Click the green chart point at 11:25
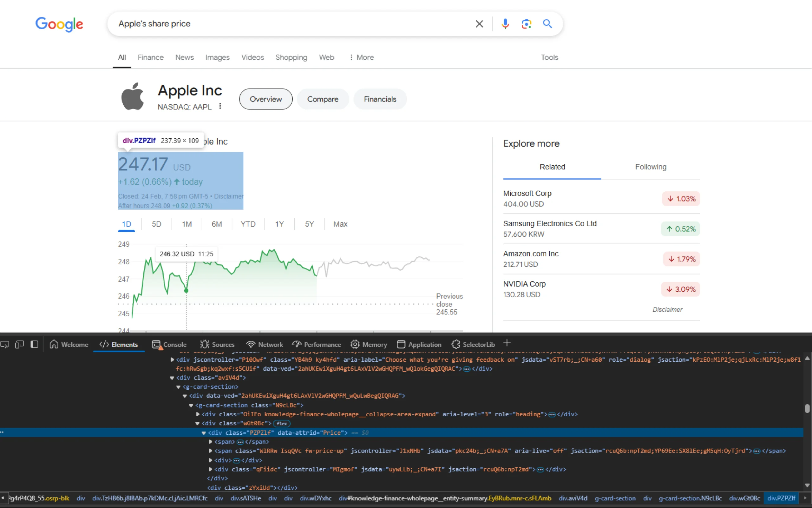812x508 pixels. point(187,291)
